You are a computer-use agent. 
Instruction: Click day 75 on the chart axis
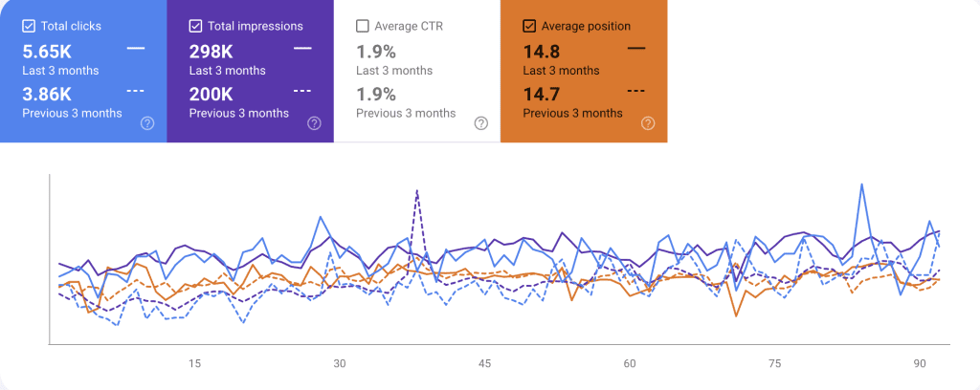(775, 363)
